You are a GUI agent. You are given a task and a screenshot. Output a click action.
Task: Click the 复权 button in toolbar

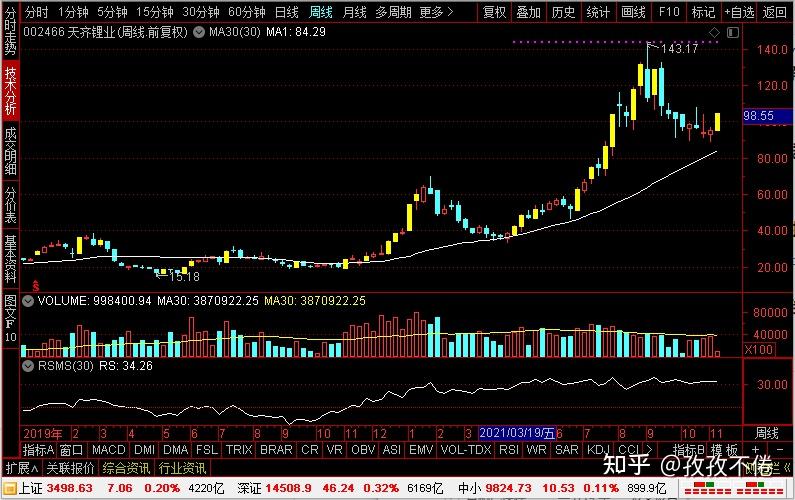click(495, 12)
